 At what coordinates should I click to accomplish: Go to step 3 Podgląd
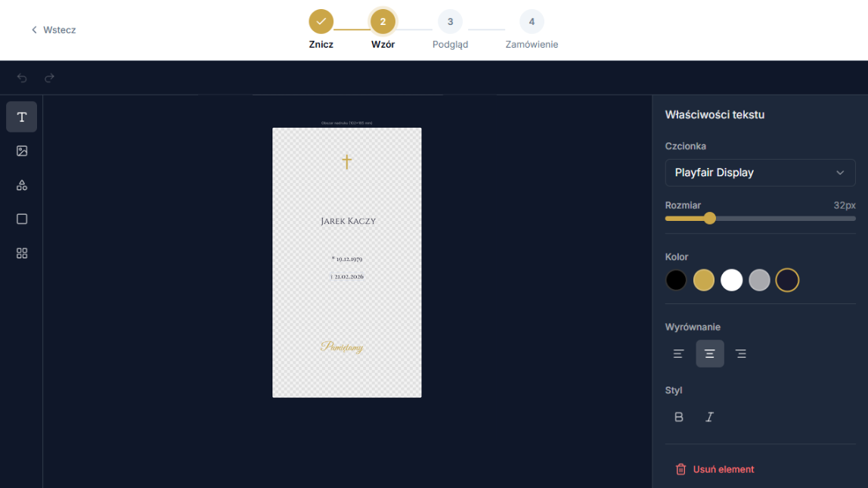(450, 22)
